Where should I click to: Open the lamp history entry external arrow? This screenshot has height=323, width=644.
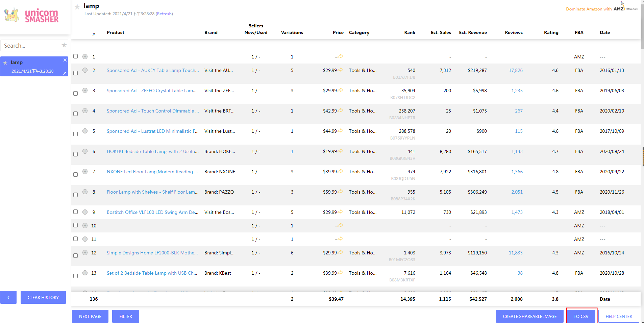point(65,73)
